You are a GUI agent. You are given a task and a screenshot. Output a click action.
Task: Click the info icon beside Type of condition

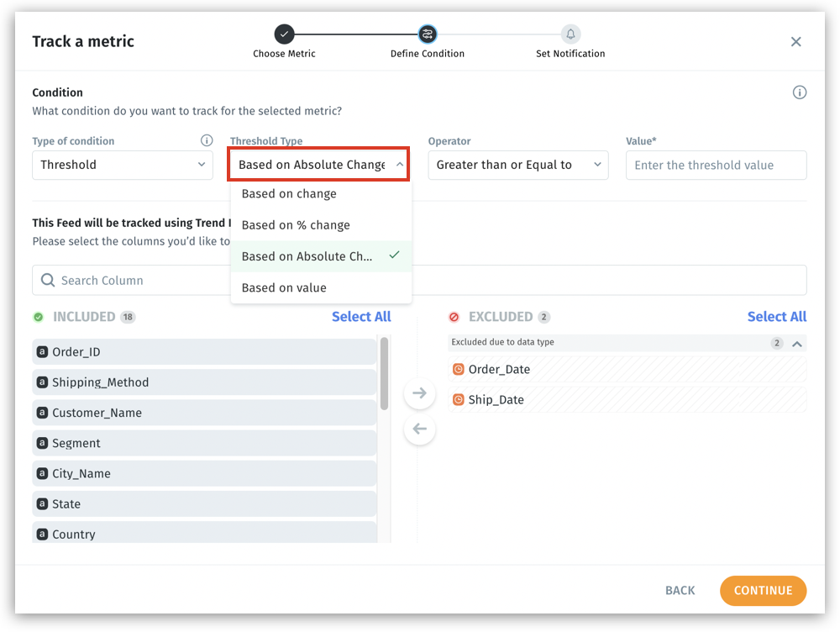click(x=207, y=141)
